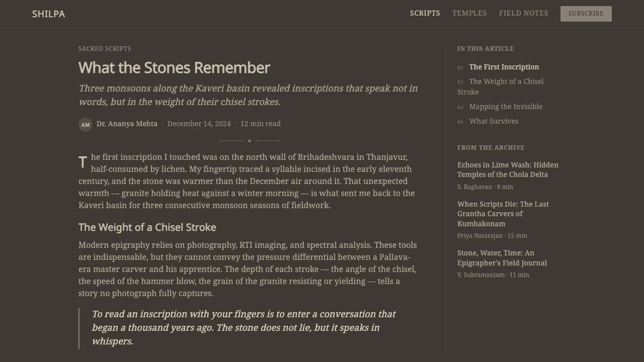Click the AM author avatar
Screen dimensions: 644x362
pos(86,125)
